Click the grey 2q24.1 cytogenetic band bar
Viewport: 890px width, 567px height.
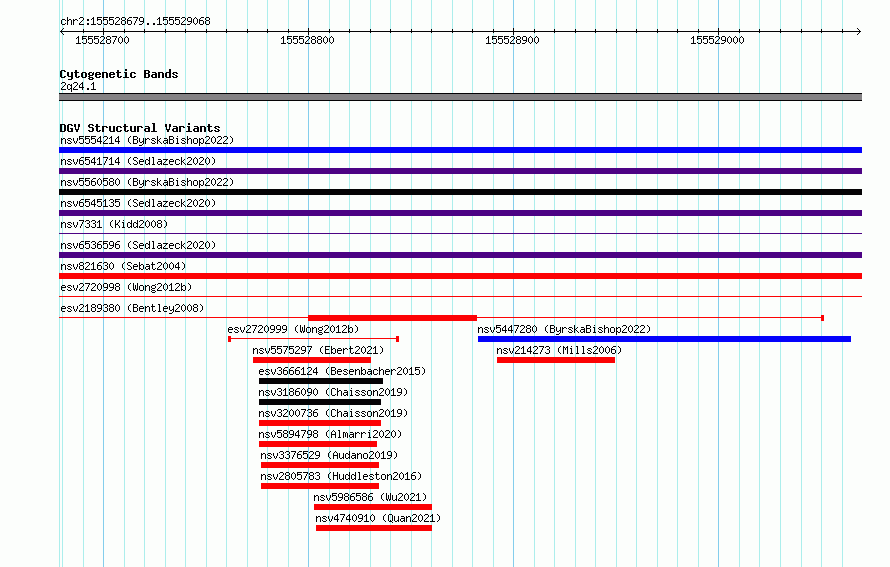pyautogui.click(x=460, y=97)
